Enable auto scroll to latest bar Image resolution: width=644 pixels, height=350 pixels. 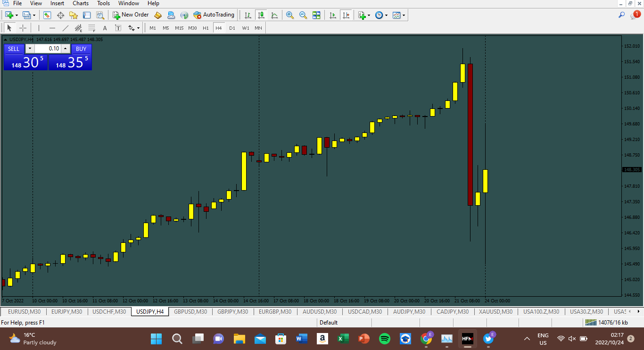[333, 15]
